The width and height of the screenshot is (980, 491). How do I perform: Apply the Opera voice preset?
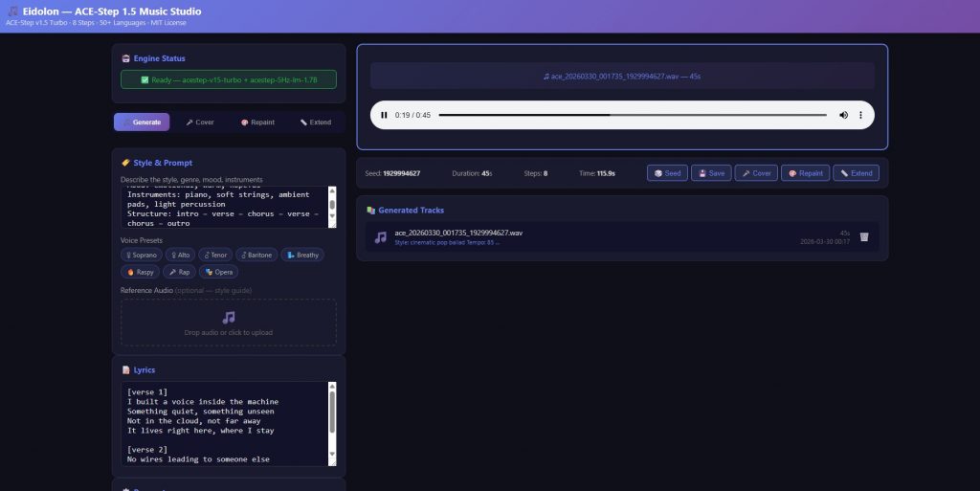pyautogui.click(x=219, y=272)
